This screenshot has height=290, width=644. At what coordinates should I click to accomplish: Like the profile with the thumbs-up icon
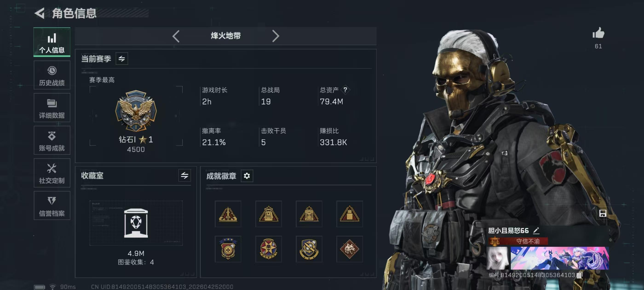598,33
